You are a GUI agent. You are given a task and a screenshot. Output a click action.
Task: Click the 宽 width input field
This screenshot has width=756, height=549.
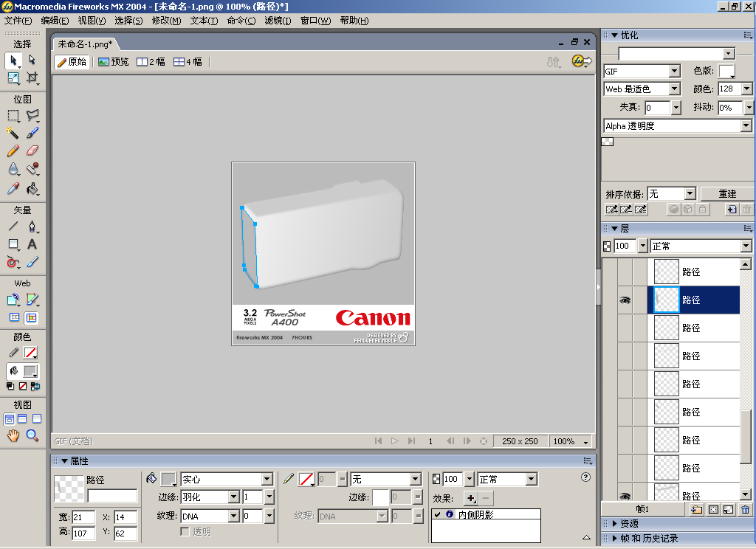tap(83, 517)
